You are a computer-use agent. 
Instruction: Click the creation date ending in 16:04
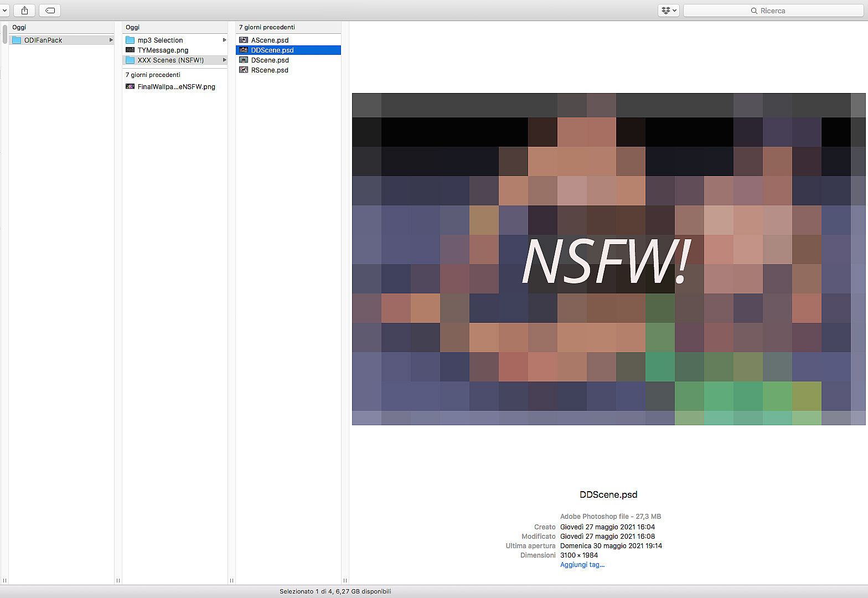[x=607, y=527]
